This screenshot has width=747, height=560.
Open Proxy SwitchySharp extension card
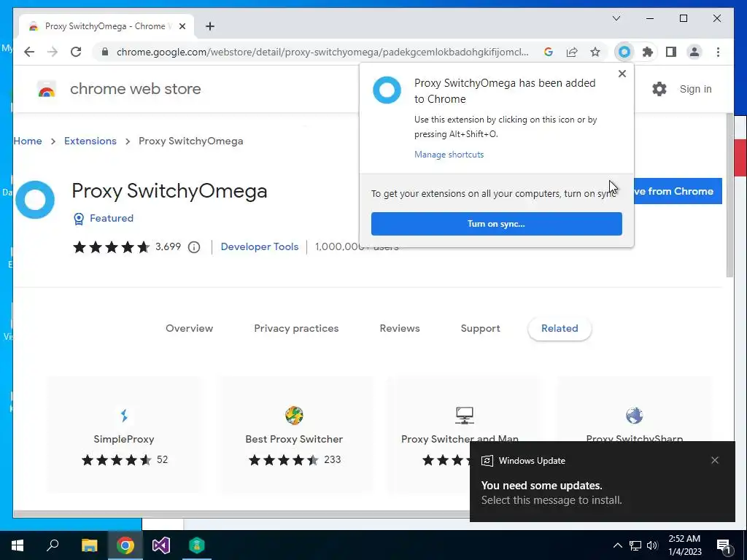click(x=634, y=410)
